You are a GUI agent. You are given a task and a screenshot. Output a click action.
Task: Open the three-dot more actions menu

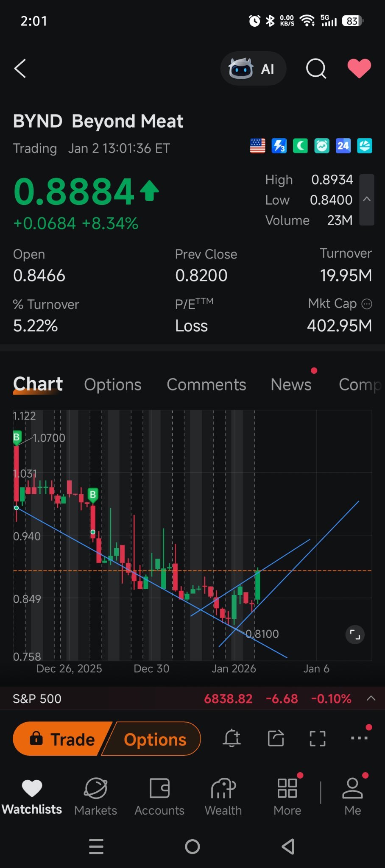[x=360, y=738]
